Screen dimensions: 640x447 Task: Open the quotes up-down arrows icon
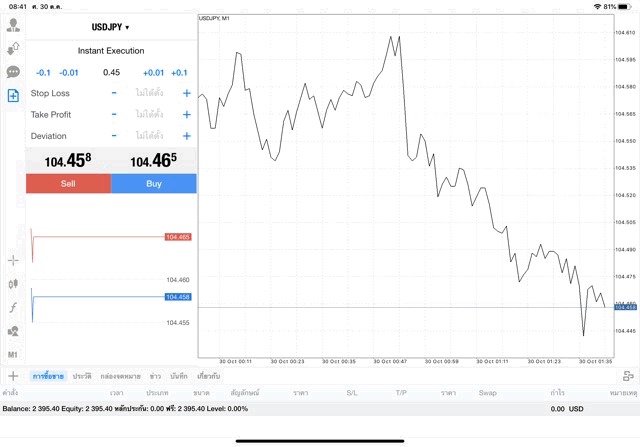(13, 48)
